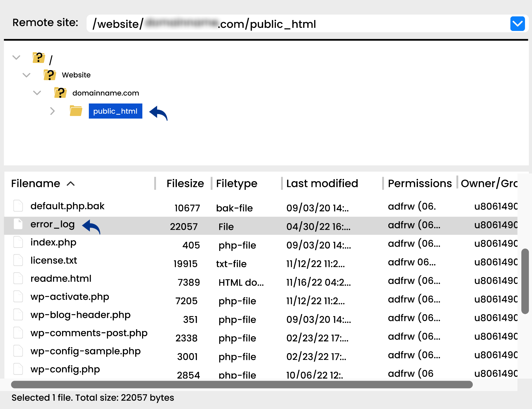
Task: Click the vertical scrollbar thumb
Action: click(x=525, y=281)
